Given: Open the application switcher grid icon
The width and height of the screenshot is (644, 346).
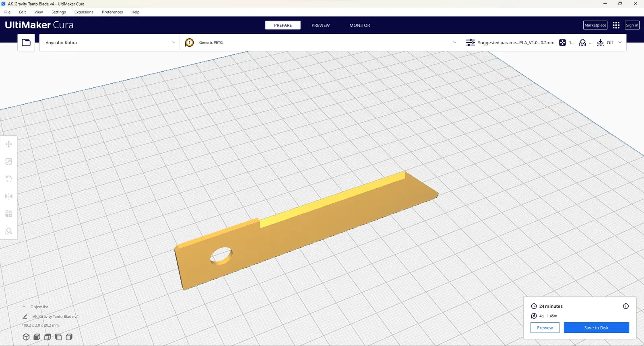Looking at the screenshot, I should (616, 25).
